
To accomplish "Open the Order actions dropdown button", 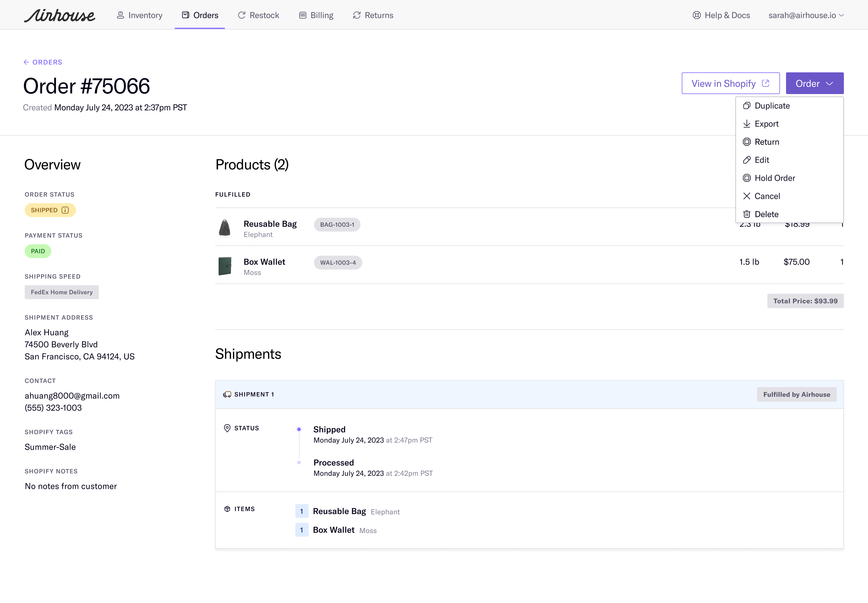I will coord(814,83).
